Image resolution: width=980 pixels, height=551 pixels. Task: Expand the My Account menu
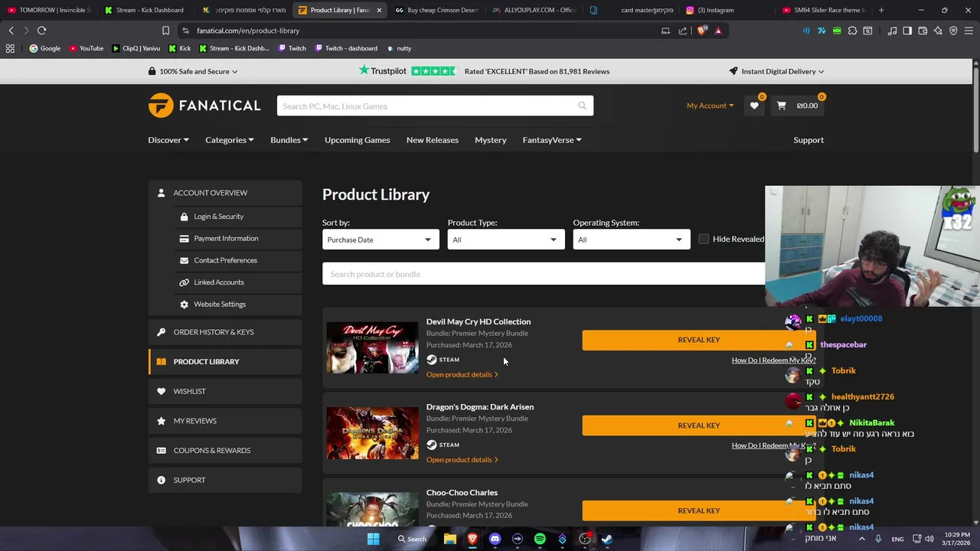tap(710, 106)
